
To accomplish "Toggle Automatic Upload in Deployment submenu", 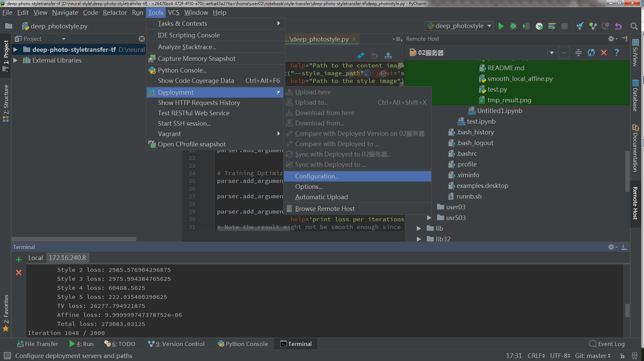I will [x=321, y=197].
